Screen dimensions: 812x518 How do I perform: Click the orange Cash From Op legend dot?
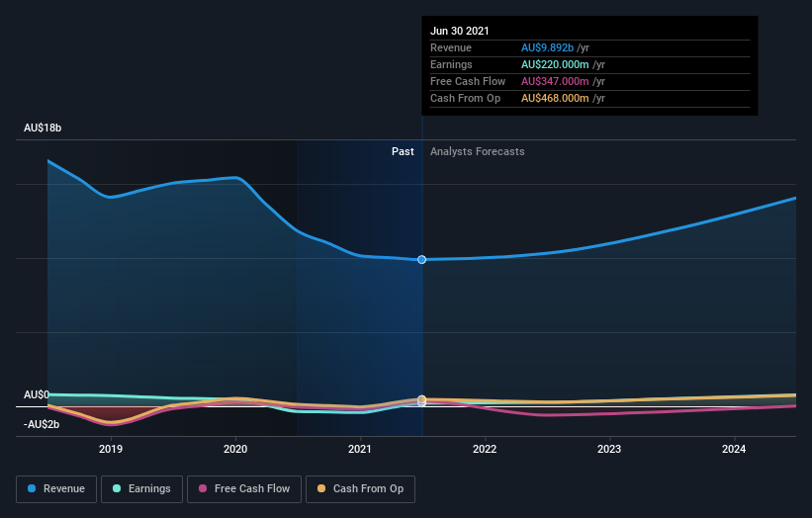click(x=321, y=488)
